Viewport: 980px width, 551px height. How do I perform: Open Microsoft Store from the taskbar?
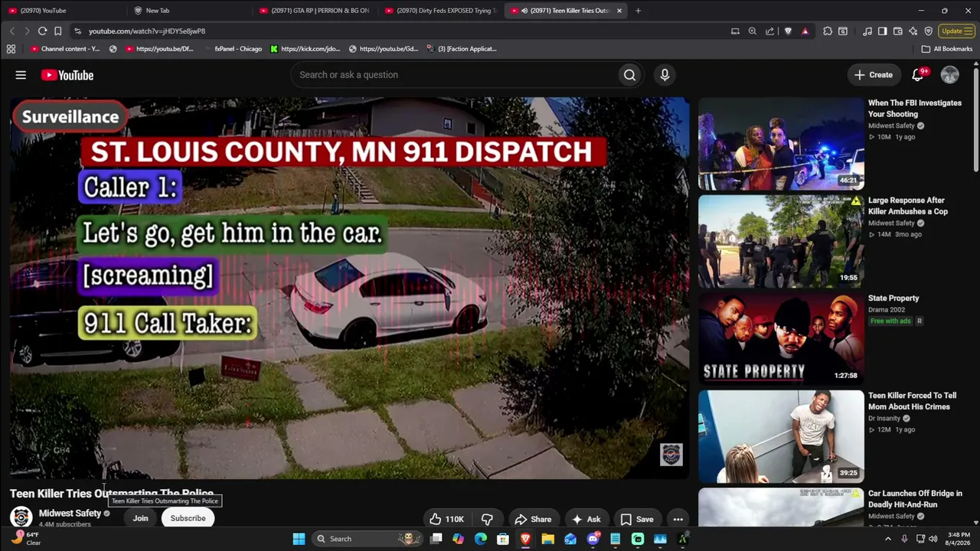point(503,539)
